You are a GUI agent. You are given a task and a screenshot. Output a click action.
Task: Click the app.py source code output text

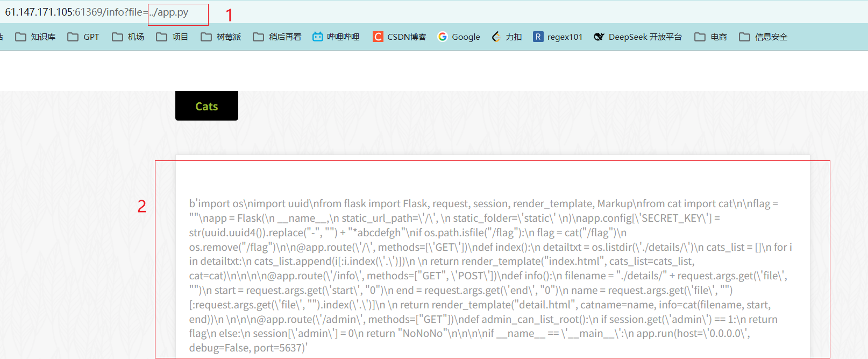pyautogui.click(x=490, y=276)
